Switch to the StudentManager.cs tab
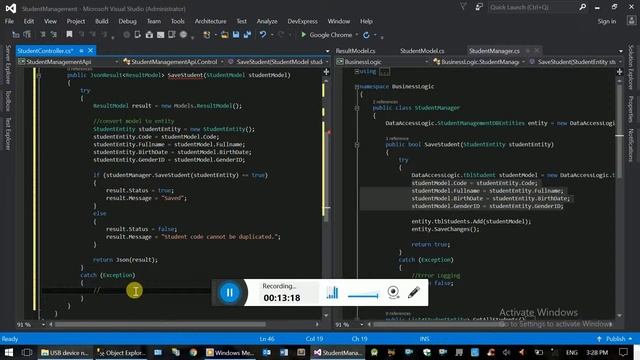 [x=494, y=51]
